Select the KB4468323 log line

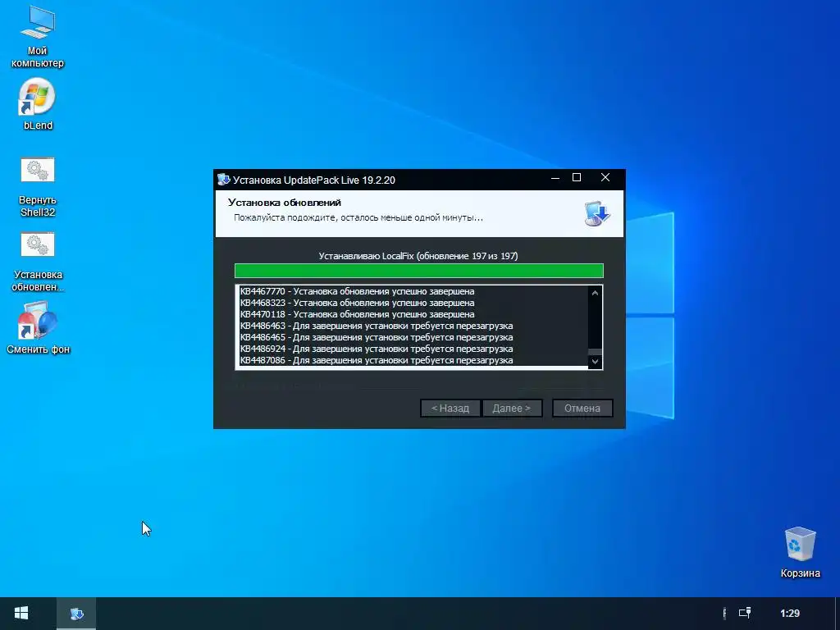point(358,303)
